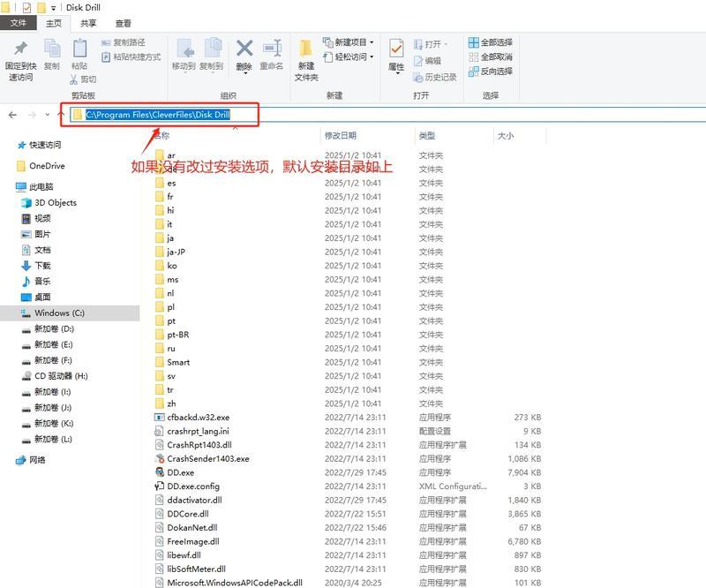This screenshot has width=706, height=588.
Task: Click the Pin to Quick access icon
Action: (20, 49)
